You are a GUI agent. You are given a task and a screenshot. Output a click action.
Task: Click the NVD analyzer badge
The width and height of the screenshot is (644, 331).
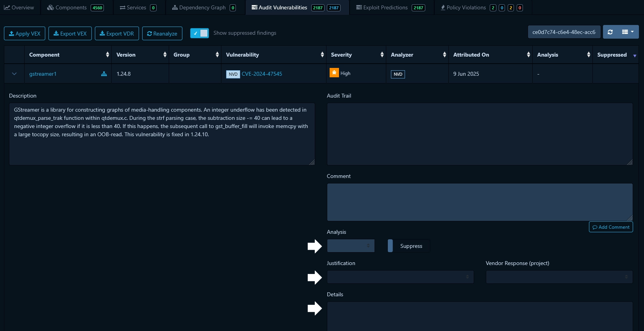[x=398, y=74]
